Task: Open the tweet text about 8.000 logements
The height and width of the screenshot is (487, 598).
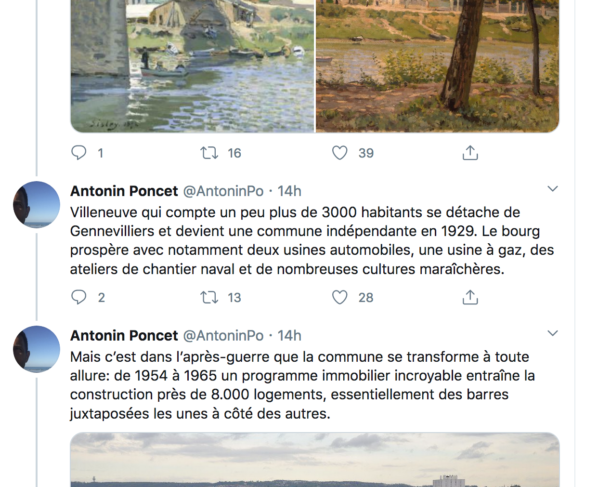Action: coord(302,385)
